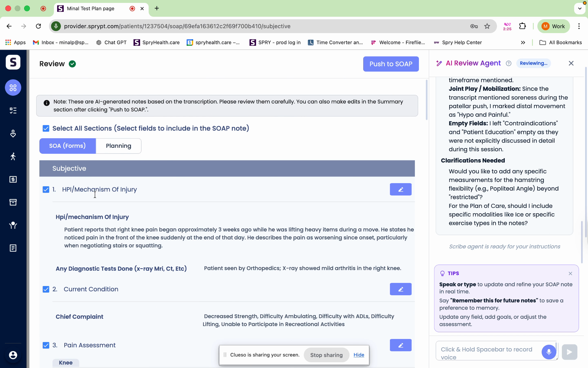Click the AI Review Agent panel scrollbar
This screenshot has width=588, height=368.
click(x=582, y=242)
